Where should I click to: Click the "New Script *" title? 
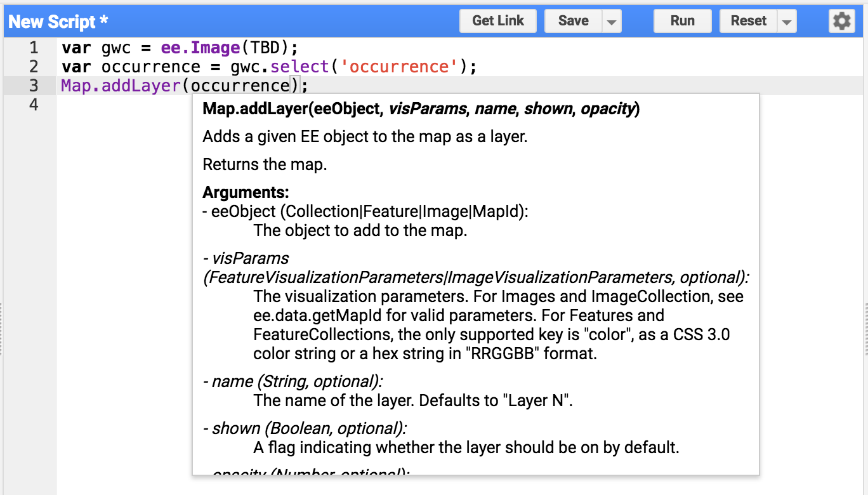(x=57, y=20)
